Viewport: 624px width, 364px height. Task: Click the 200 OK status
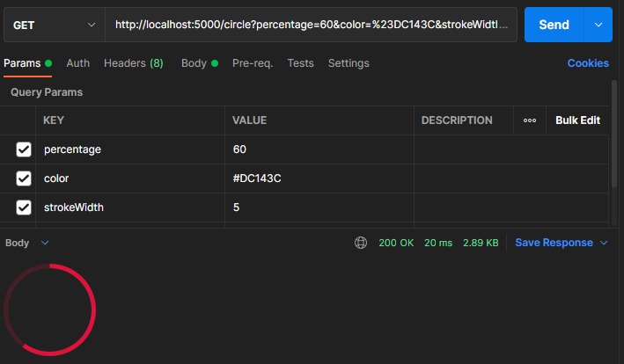[396, 243]
